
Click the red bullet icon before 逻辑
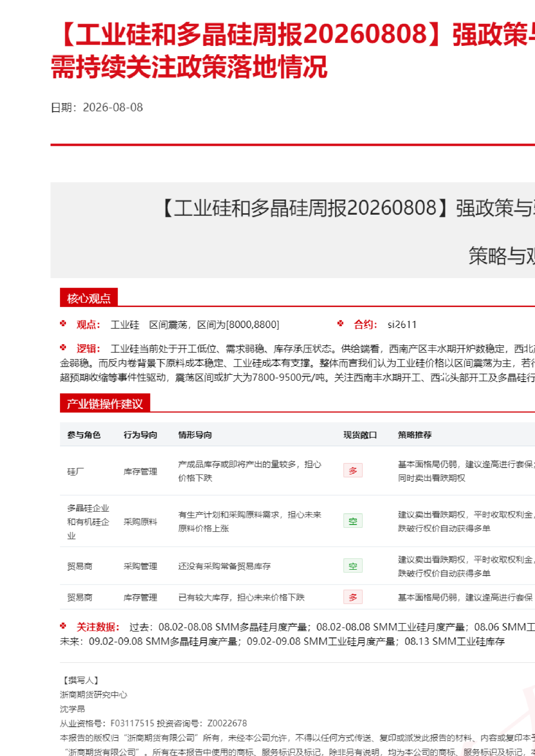tap(63, 347)
